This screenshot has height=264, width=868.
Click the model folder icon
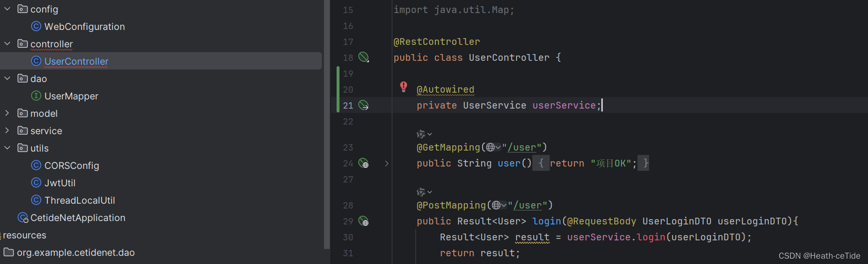coord(23,113)
